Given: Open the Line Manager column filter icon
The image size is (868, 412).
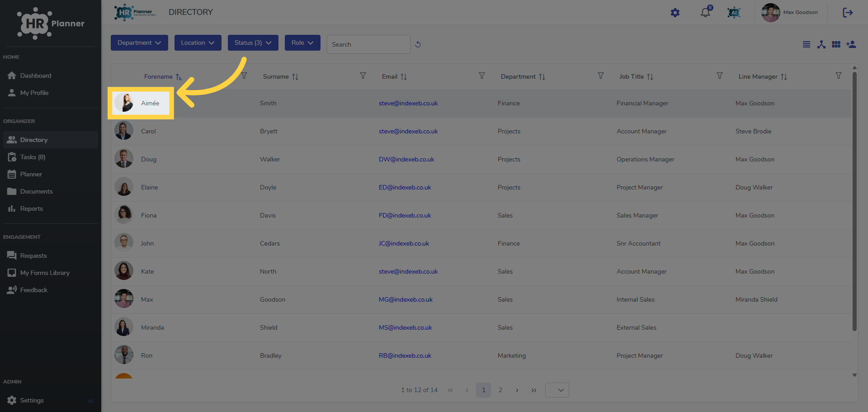Looking at the screenshot, I should click(839, 76).
